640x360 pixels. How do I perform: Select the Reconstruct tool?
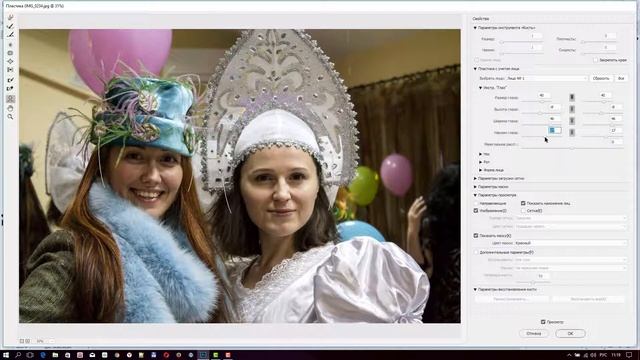[10, 27]
